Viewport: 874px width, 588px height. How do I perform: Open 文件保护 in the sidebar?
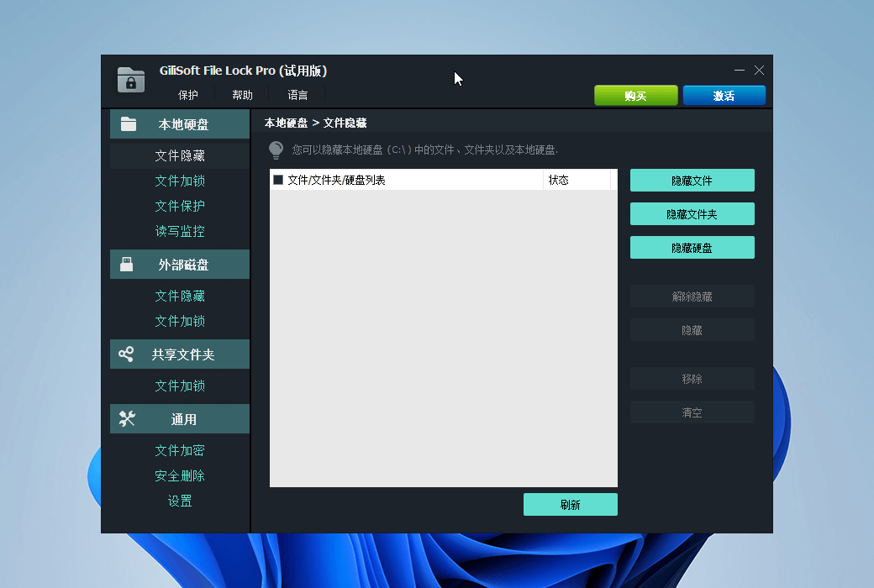tap(180, 206)
